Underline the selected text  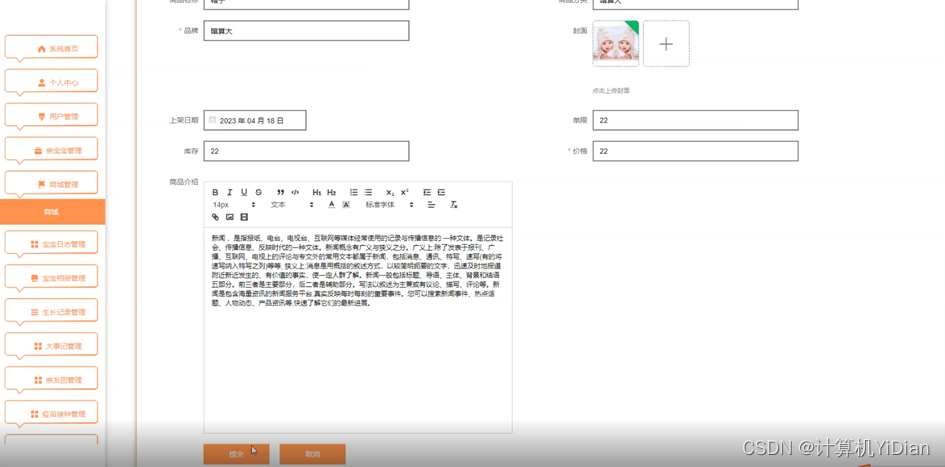[x=244, y=192]
